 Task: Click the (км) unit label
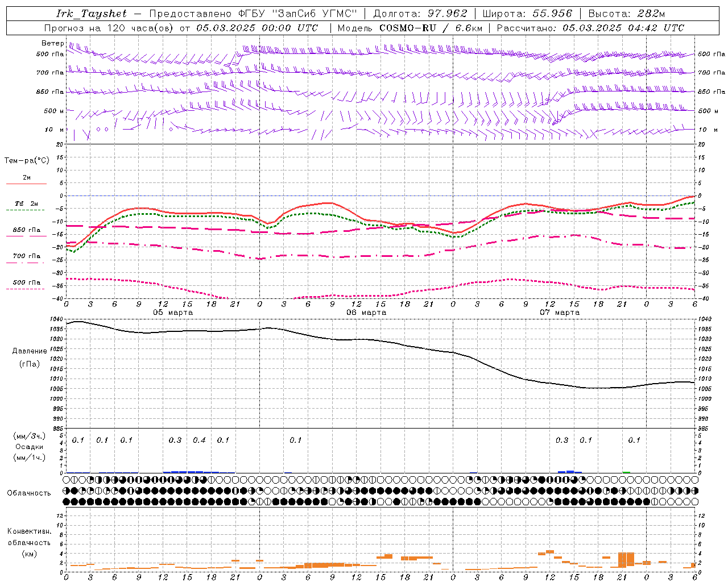(30, 554)
